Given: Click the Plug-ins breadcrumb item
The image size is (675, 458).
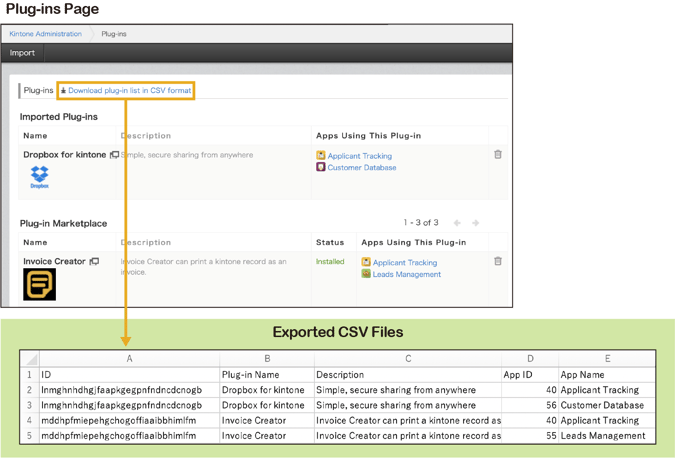Looking at the screenshot, I should pos(114,34).
